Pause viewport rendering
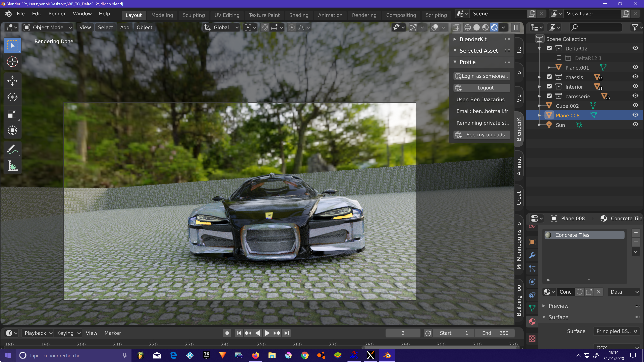644x362 pixels. coord(516,27)
